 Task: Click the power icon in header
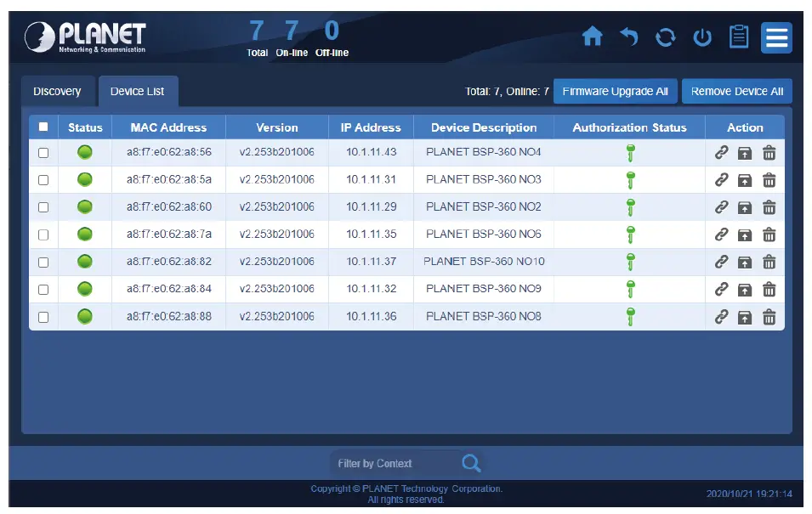point(702,37)
